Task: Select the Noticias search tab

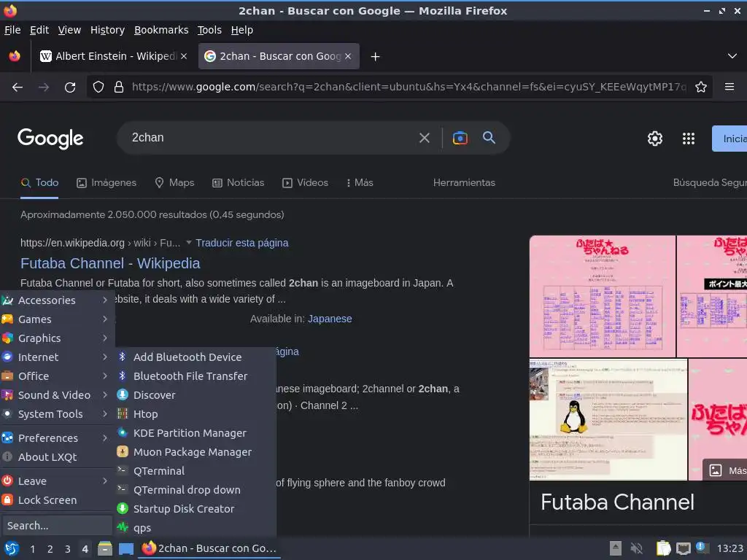Action: point(239,183)
